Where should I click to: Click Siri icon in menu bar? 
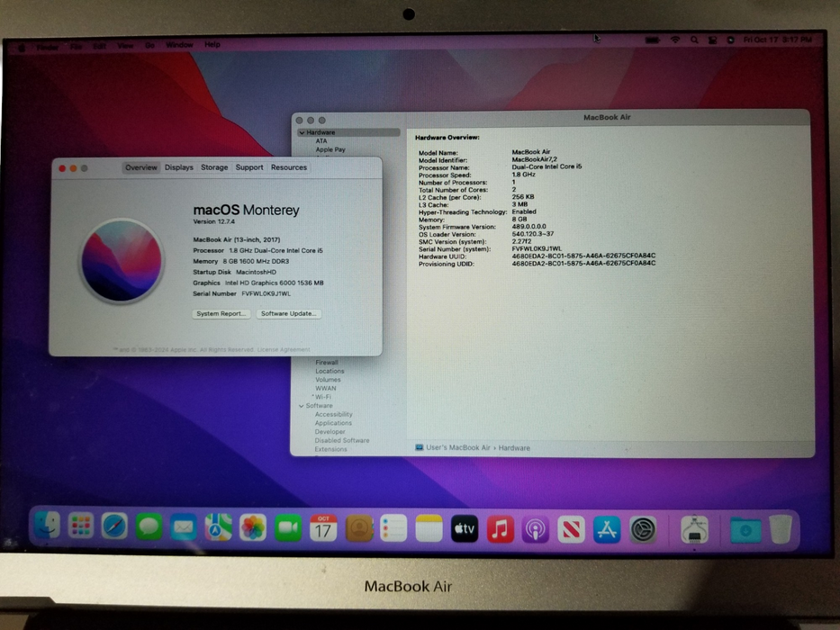(730, 40)
